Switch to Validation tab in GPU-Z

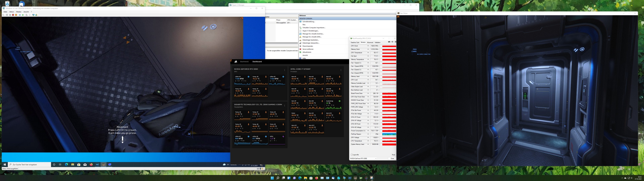pos(378,43)
